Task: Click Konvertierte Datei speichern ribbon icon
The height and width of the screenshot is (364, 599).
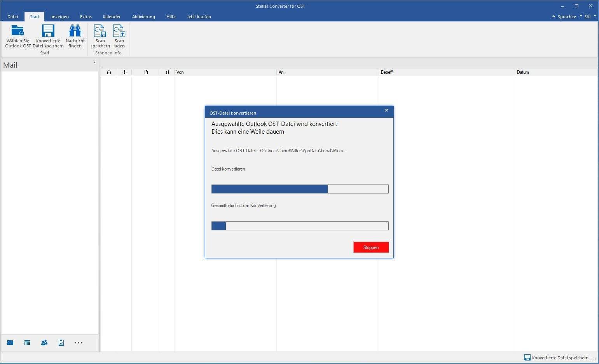Action: tap(48, 31)
